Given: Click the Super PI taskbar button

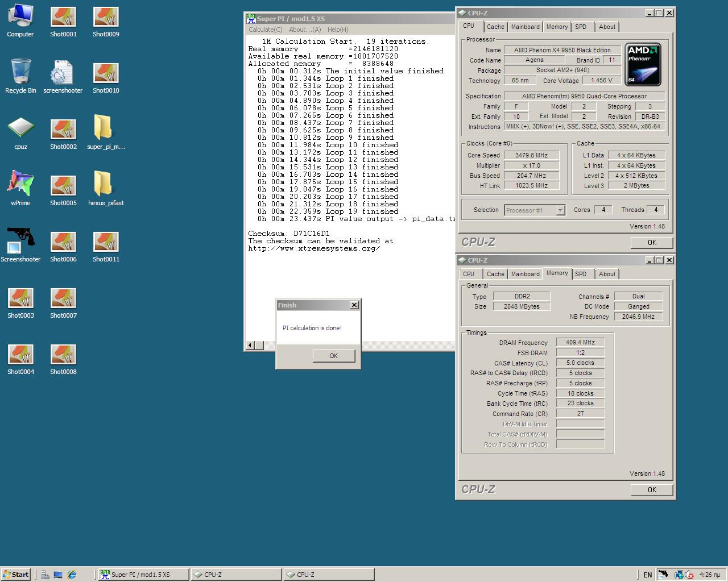Looking at the screenshot, I should tap(143, 575).
